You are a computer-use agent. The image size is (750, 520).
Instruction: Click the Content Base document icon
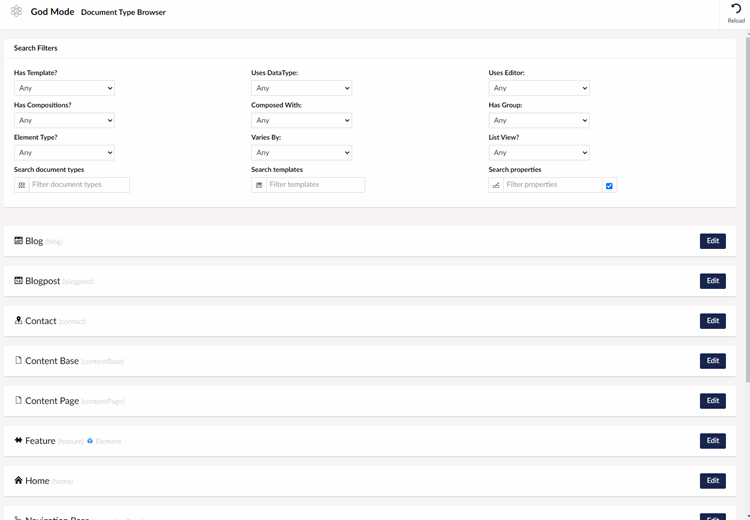click(x=18, y=360)
